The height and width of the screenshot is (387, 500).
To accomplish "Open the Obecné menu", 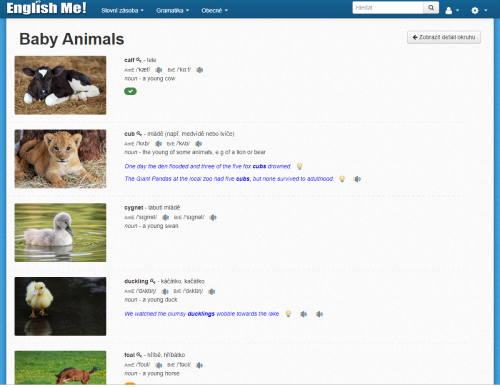I will click(214, 10).
